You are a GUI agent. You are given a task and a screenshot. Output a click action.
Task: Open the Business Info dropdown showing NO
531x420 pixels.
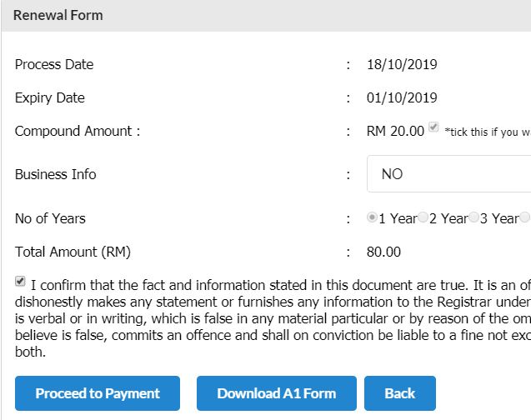pyautogui.click(x=448, y=174)
